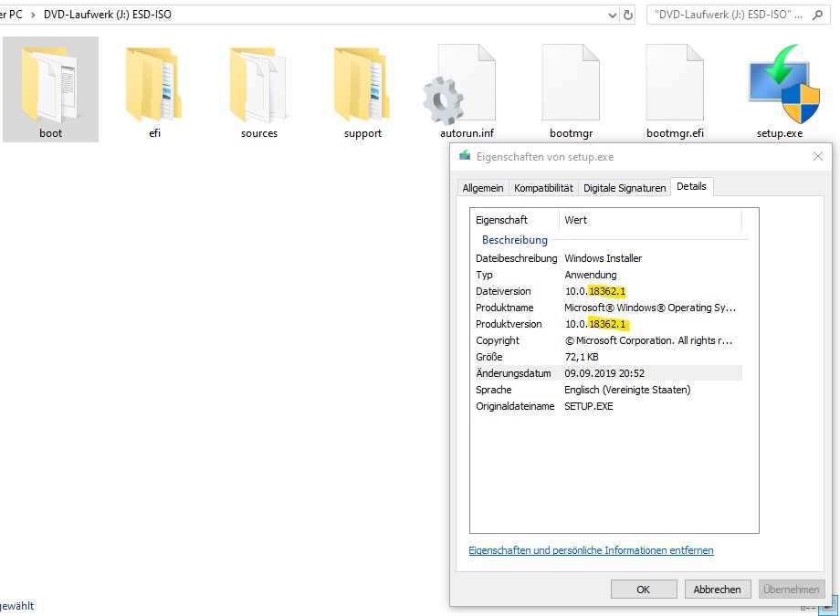Click the value SETUP.EXE
Screen dimensions: 840x616
click(589, 406)
